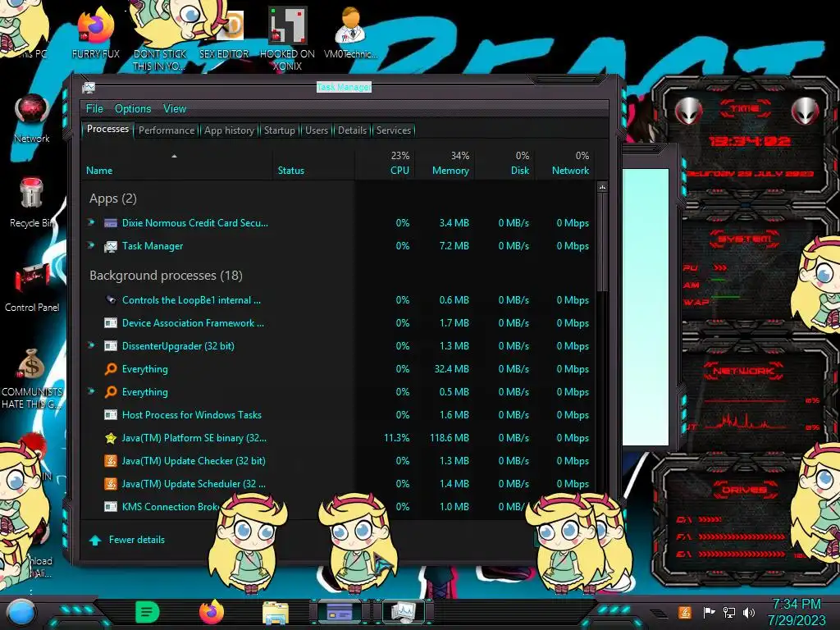Click DissenterUpgrader process icon

[x=111, y=346]
